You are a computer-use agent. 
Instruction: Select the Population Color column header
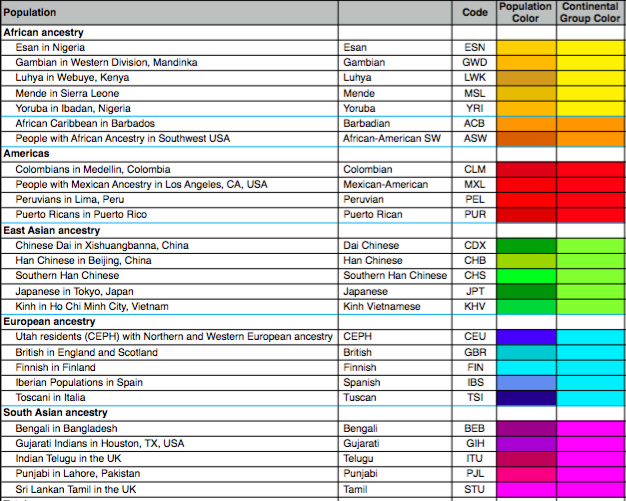(525, 12)
